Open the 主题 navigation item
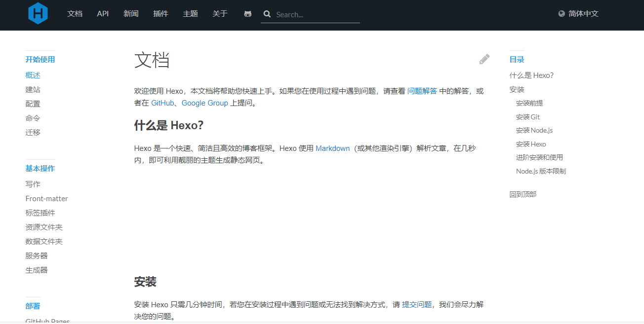This screenshot has height=324, width=644. pyautogui.click(x=190, y=14)
